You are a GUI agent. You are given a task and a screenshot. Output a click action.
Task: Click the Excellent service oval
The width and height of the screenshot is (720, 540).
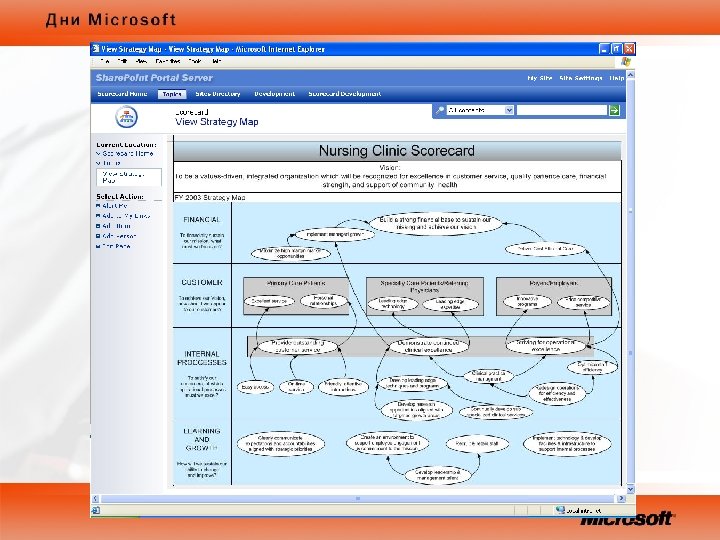pos(269,301)
